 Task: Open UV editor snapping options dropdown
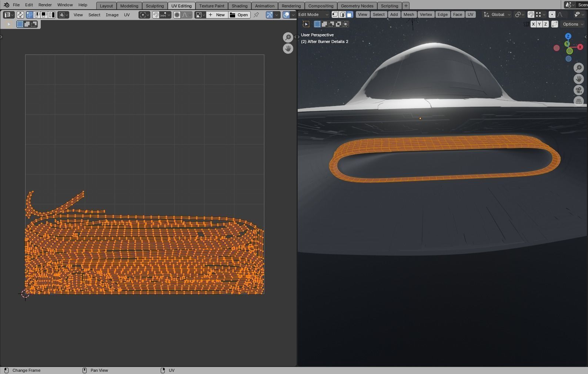pos(165,15)
